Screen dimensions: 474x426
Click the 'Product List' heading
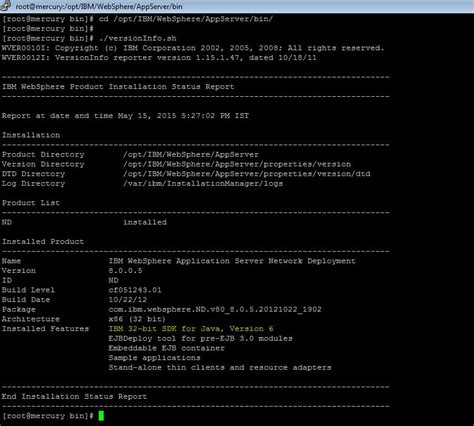(x=31, y=203)
